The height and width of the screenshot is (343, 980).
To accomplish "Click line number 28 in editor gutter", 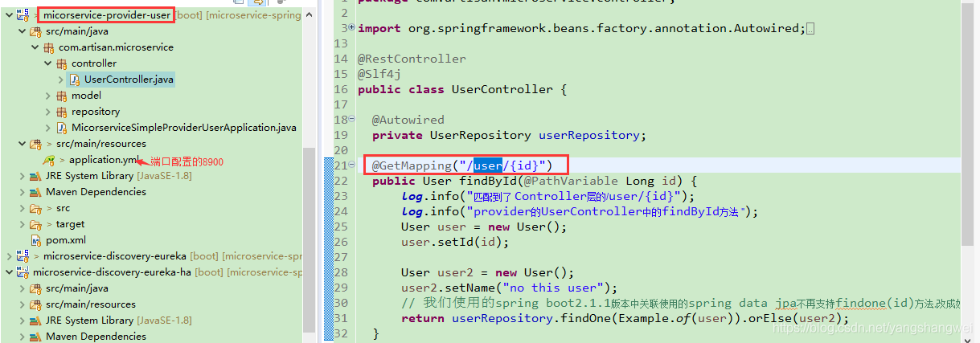I will [x=340, y=272].
